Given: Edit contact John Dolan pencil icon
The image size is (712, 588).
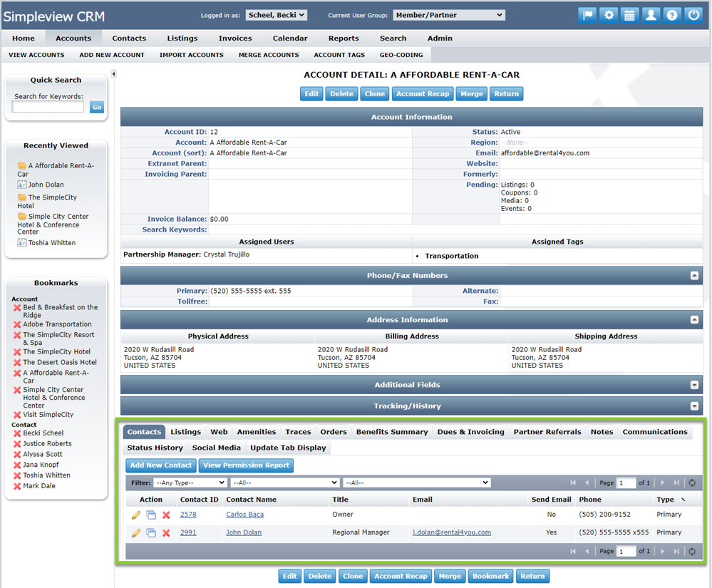Looking at the screenshot, I should pos(135,532).
